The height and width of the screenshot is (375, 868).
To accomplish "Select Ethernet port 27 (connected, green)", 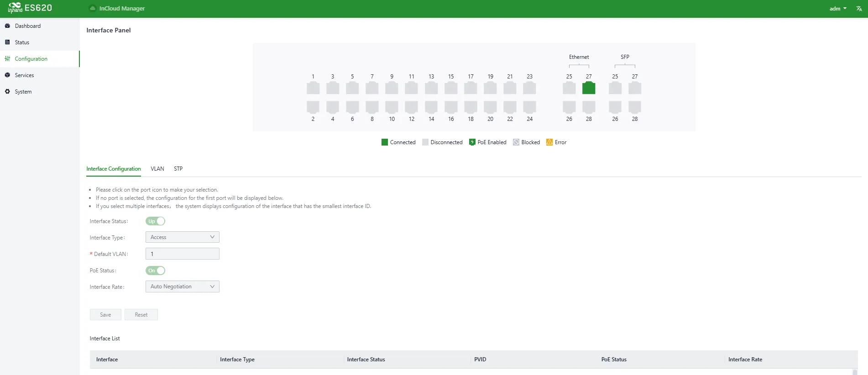I will coord(589,88).
